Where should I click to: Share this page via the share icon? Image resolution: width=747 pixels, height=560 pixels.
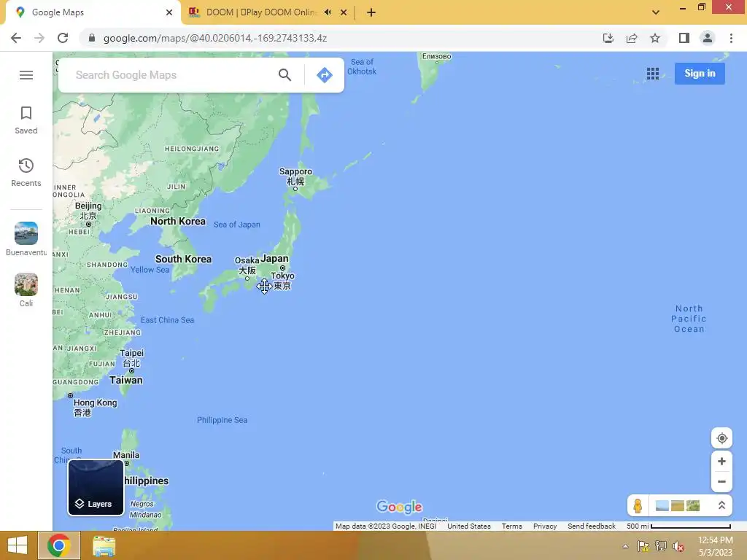(632, 38)
